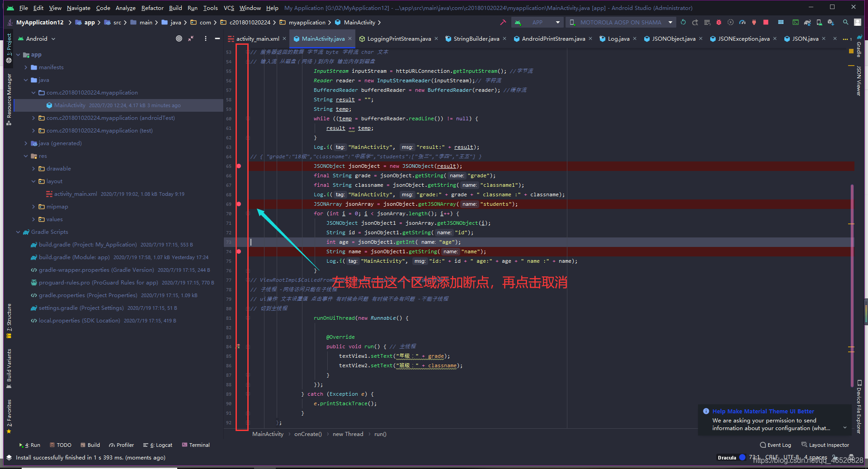Toggle the breakpoint on line 74

click(239, 251)
